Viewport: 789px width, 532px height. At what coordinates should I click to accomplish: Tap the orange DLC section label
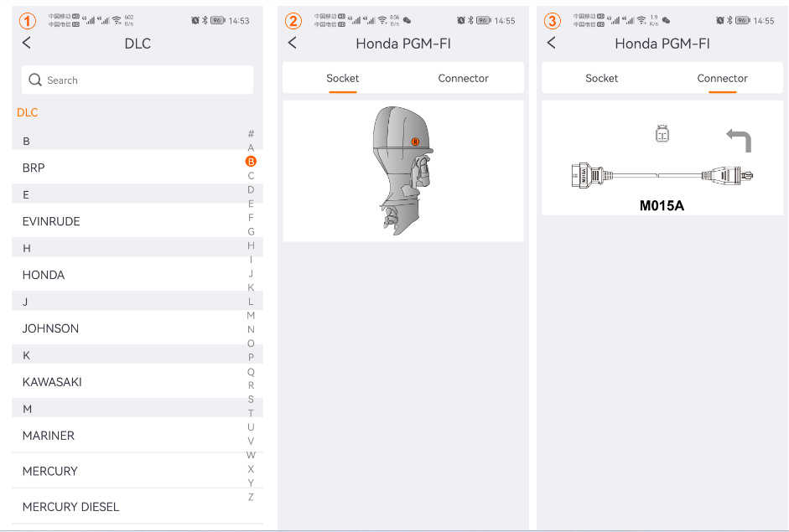[27, 112]
